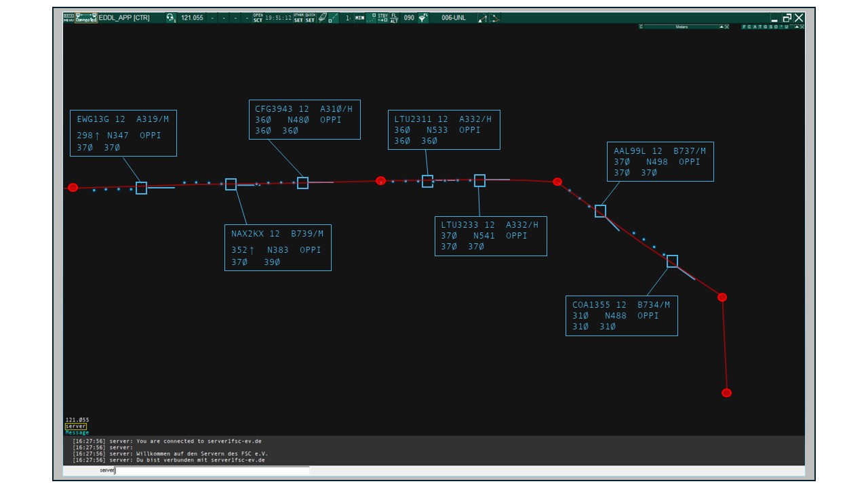Toggle the FL/ALT display button
Viewport: 868px width, 488px height.
click(394, 18)
